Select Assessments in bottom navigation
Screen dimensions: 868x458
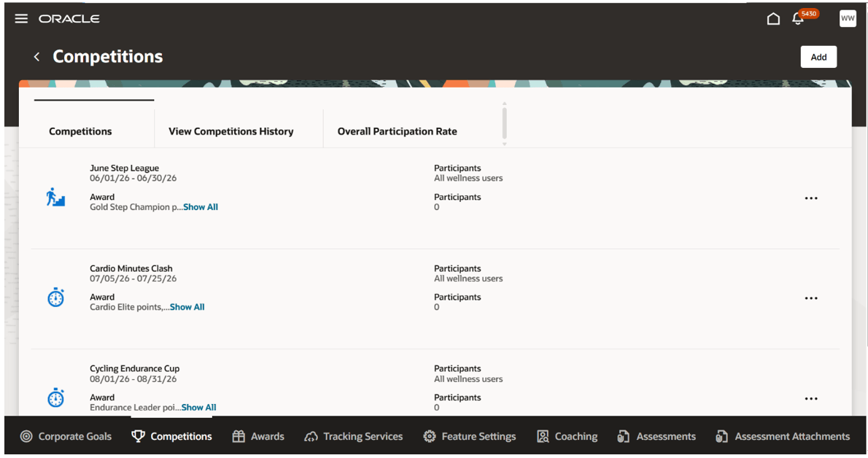pyautogui.click(x=656, y=436)
